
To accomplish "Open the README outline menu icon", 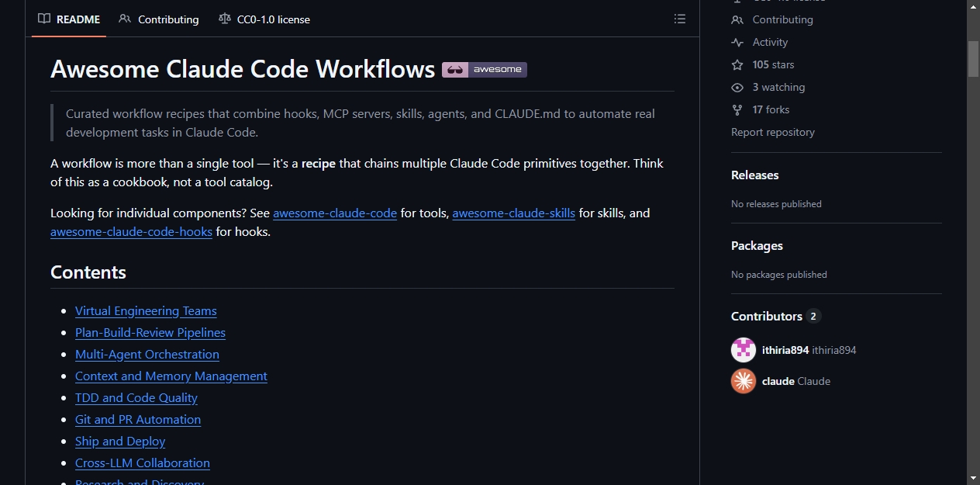I will (x=680, y=19).
